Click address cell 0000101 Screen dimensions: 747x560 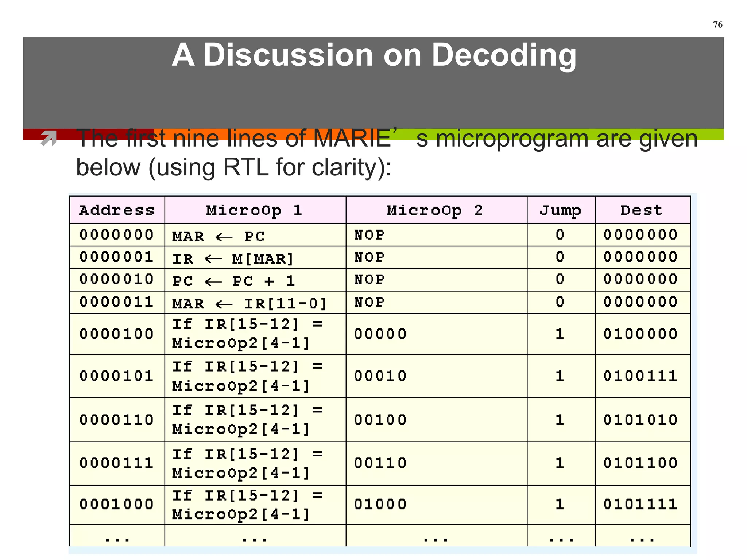117,376
